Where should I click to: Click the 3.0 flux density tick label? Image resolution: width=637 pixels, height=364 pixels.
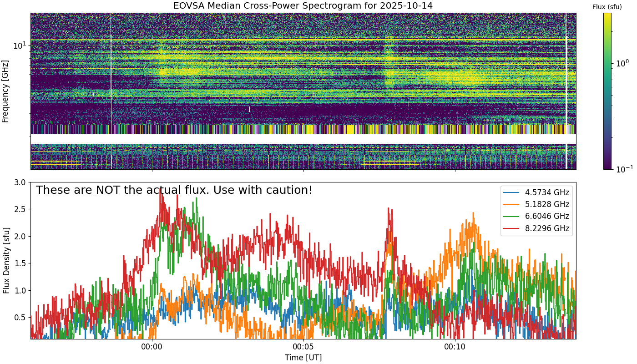20,182
